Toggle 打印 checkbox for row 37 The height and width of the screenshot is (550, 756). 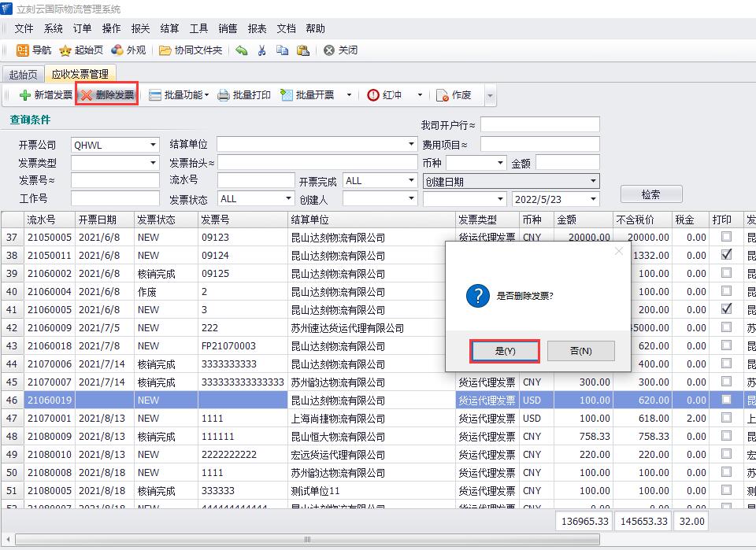(726, 237)
